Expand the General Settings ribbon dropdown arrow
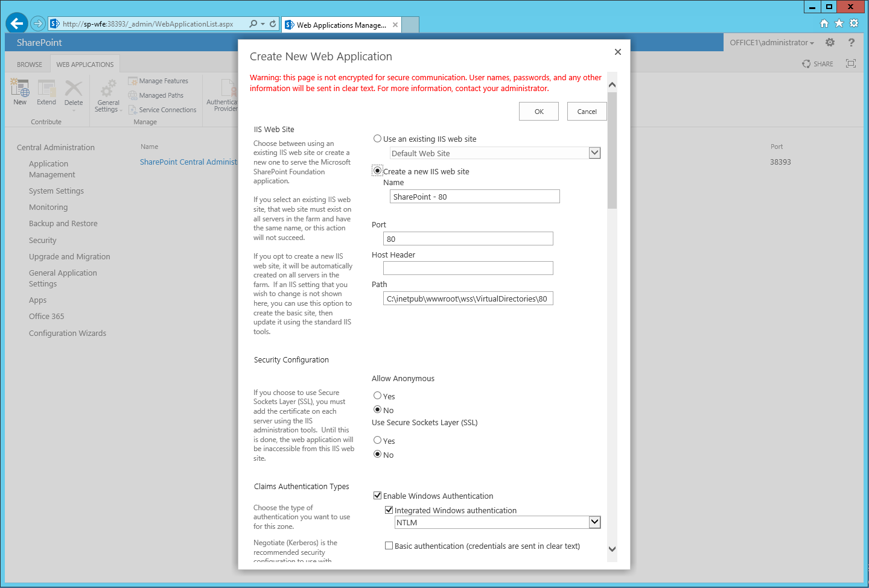The height and width of the screenshot is (588, 869). point(121,110)
